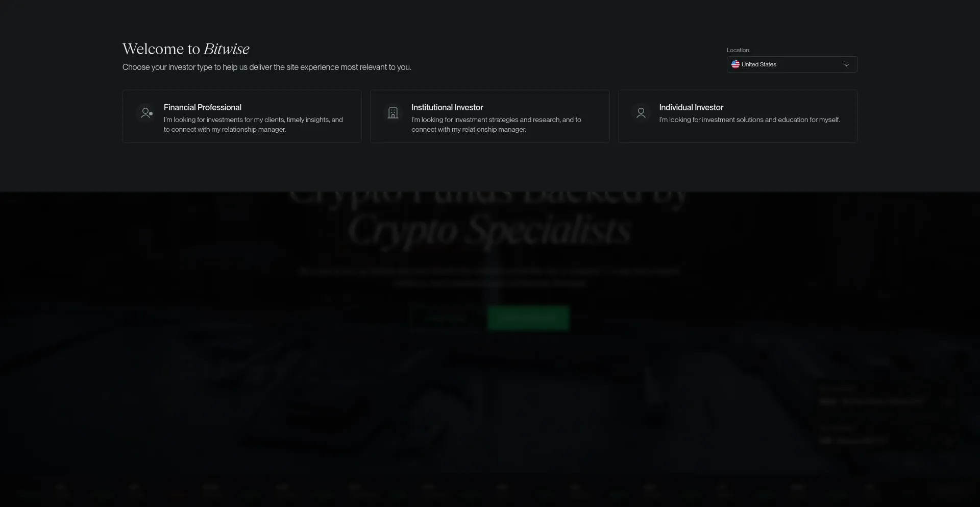Expand the Location dropdown chevron
Image resolution: width=980 pixels, height=507 pixels.
click(x=846, y=65)
